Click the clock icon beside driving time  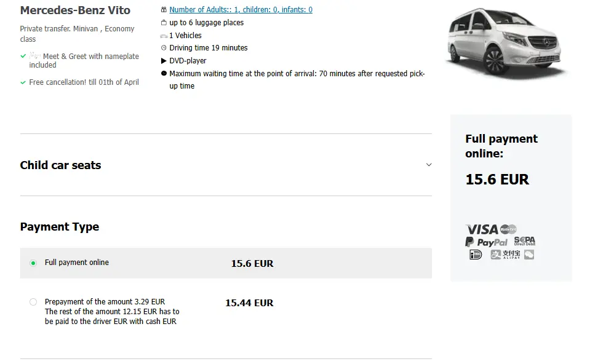click(x=162, y=47)
